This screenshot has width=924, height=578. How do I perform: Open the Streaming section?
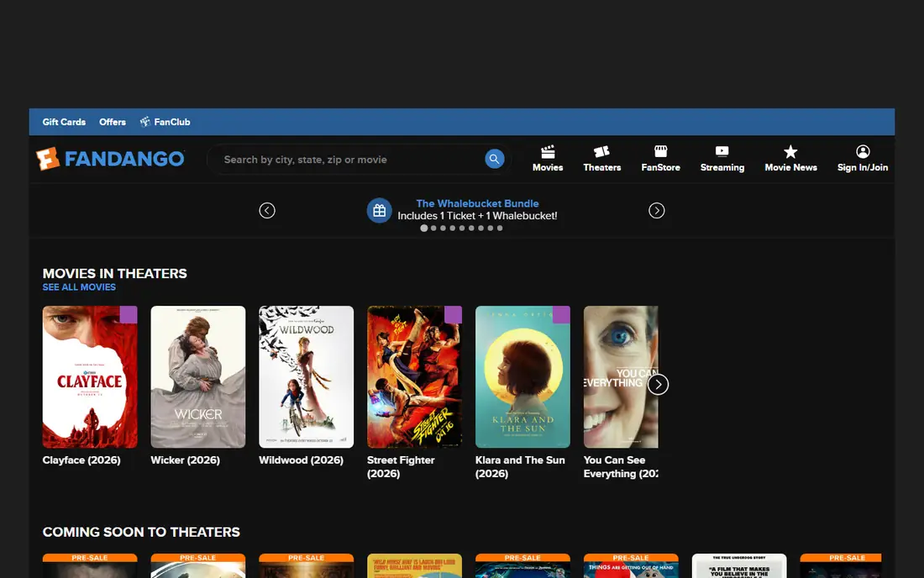click(x=722, y=159)
